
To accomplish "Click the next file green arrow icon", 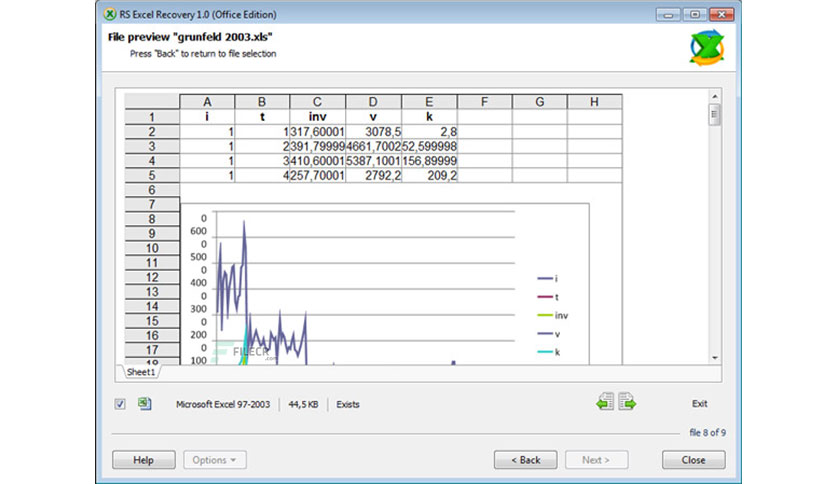I will [627, 401].
